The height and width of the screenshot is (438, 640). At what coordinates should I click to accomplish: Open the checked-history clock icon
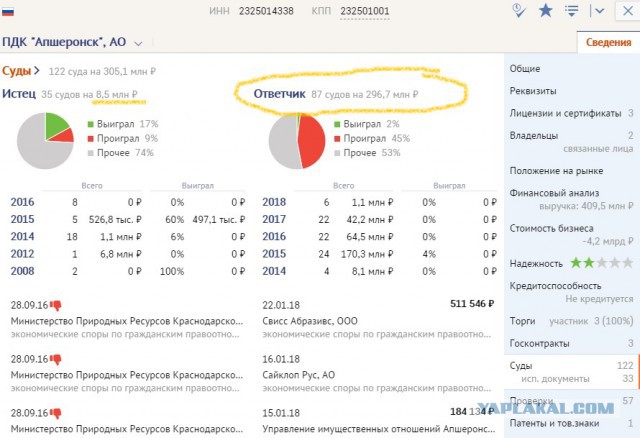(x=519, y=11)
